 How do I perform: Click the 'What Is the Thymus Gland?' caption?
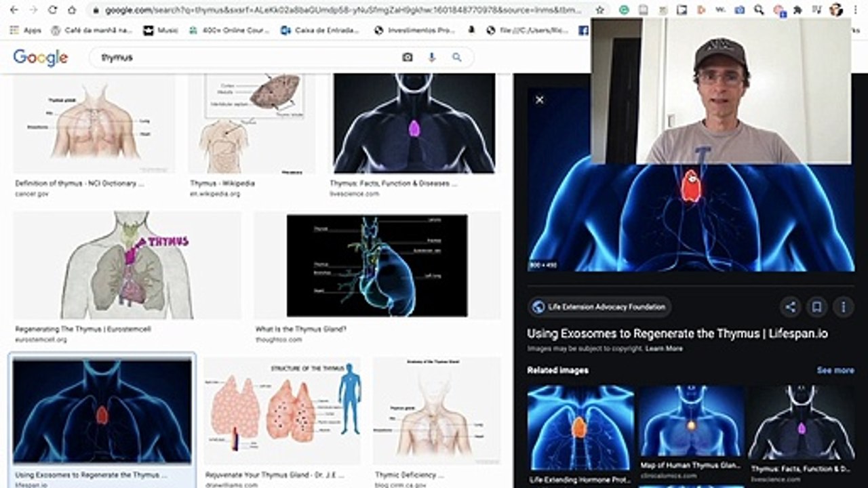tap(301, 329)
